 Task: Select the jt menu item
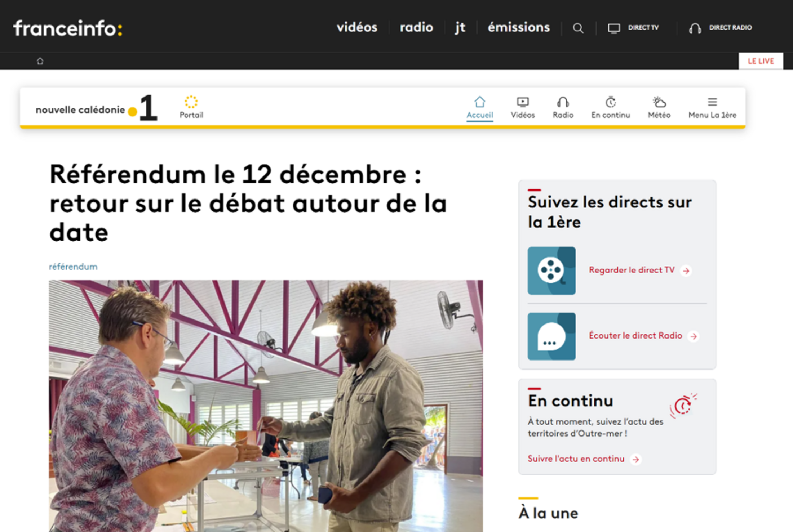click(460, 28)
